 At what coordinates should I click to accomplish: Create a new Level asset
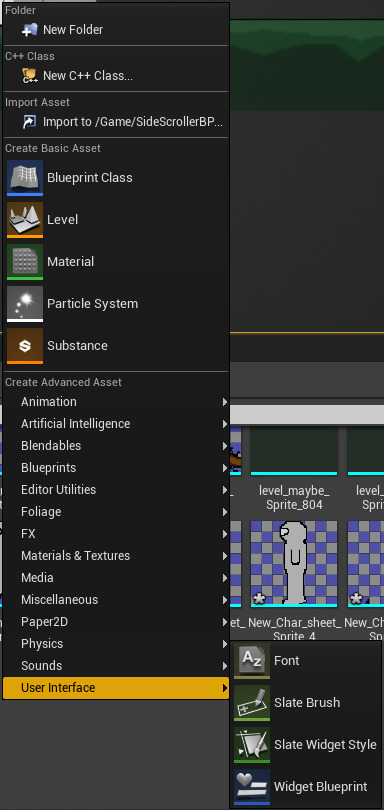pos(116,220)
